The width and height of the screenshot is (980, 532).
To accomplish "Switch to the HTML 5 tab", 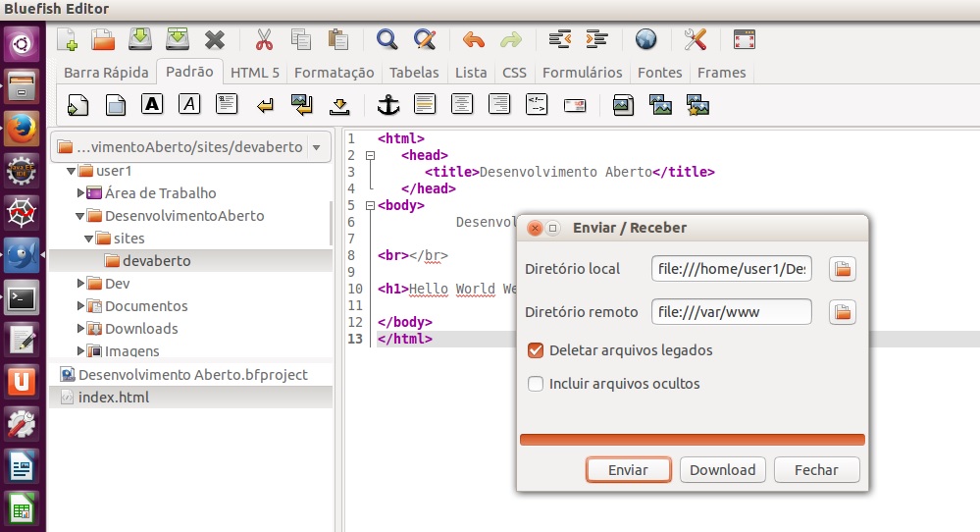I will pyautogui.click(x=255, y=73).
